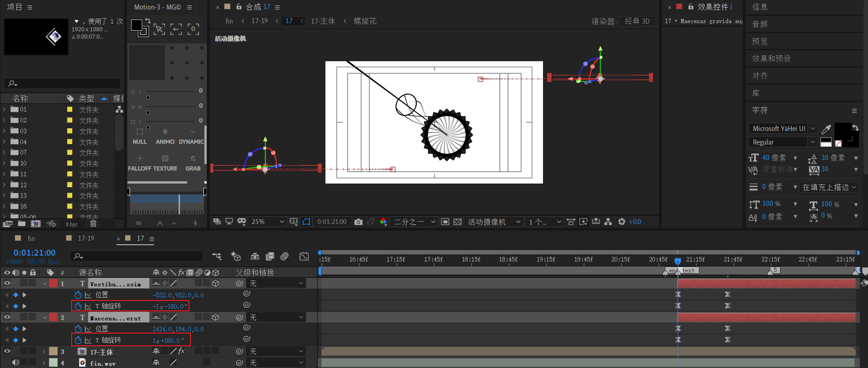868x368 pixels.
Task: Click the timeline layer search field
Action: 136,256
